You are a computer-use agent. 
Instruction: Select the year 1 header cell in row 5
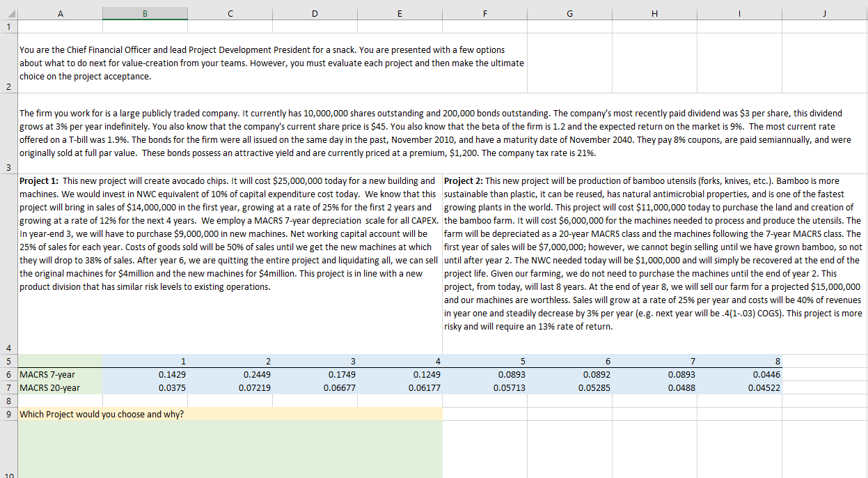[145, 361]
